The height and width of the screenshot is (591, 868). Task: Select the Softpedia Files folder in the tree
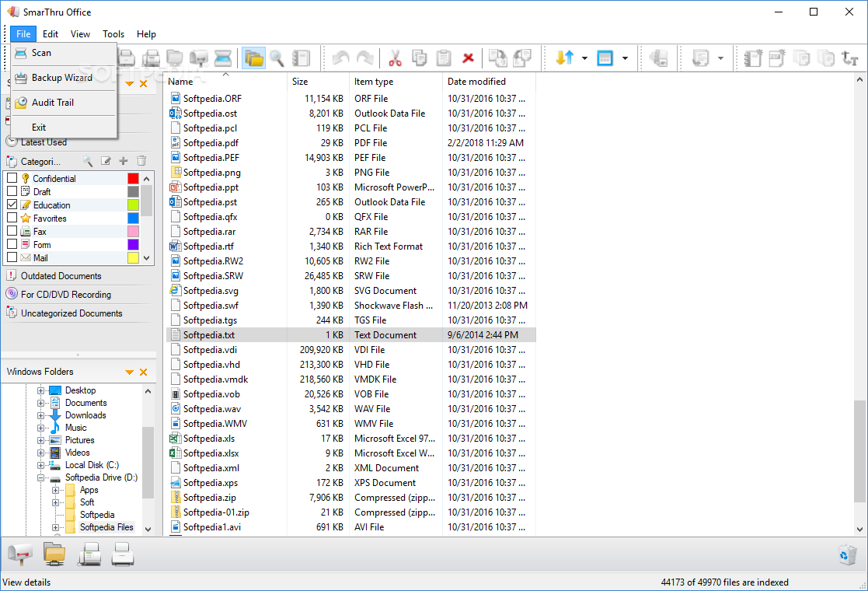[x=106, y=527]
